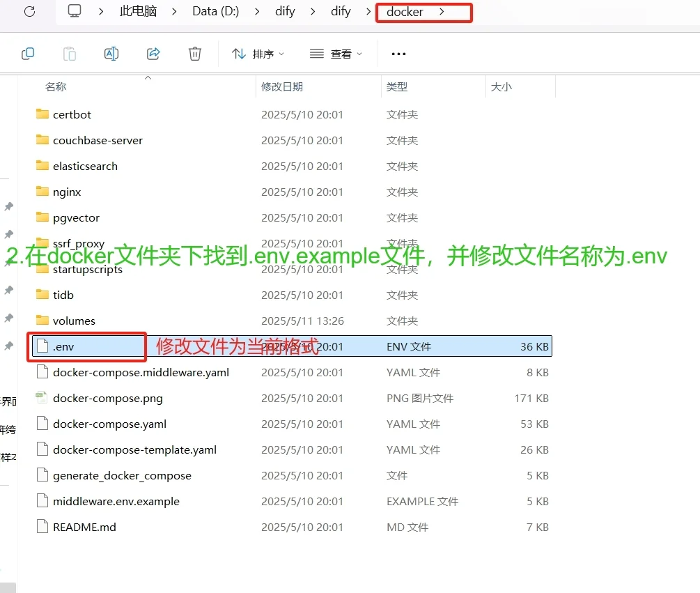The image size is (700, 593).
Task: Click the 53 KB size cell
Action: click(534, 424)
